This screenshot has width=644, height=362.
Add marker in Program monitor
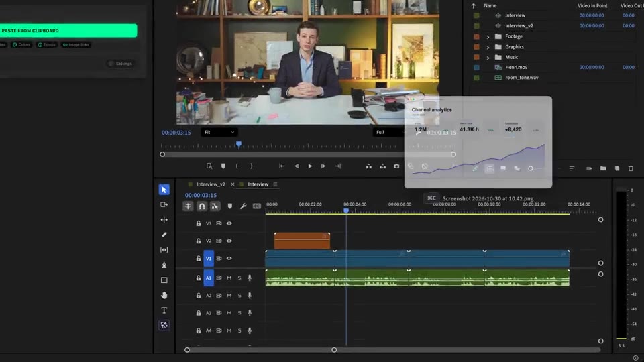point(223,166)
